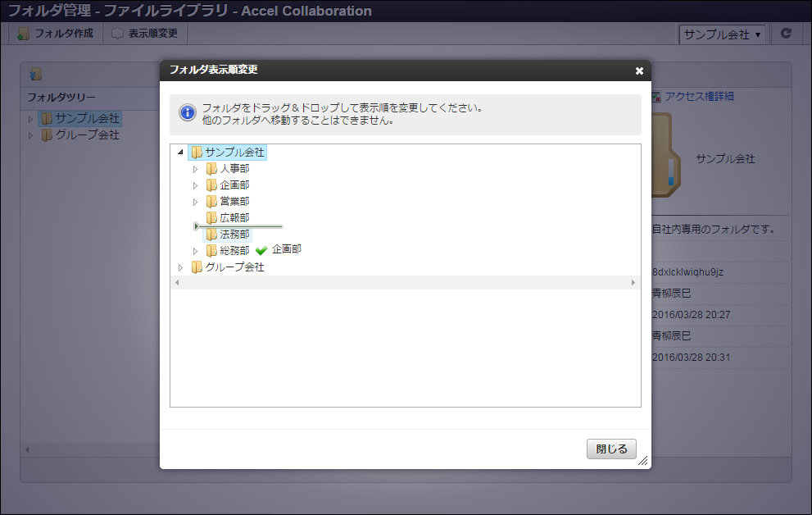This screenshot has width=812, height=515.
Task: Click the フォルダ作成 toolbar button
Action: click(x=56, y=34)
